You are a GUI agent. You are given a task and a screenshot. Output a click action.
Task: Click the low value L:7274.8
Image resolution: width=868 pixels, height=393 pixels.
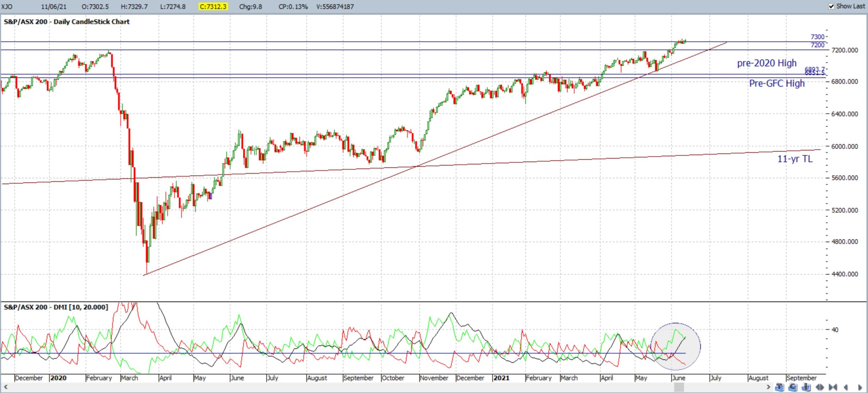click(173, 7)
